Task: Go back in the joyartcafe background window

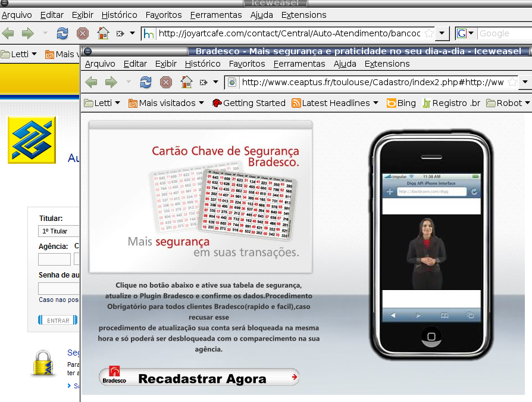Action: tap(8, 33)
